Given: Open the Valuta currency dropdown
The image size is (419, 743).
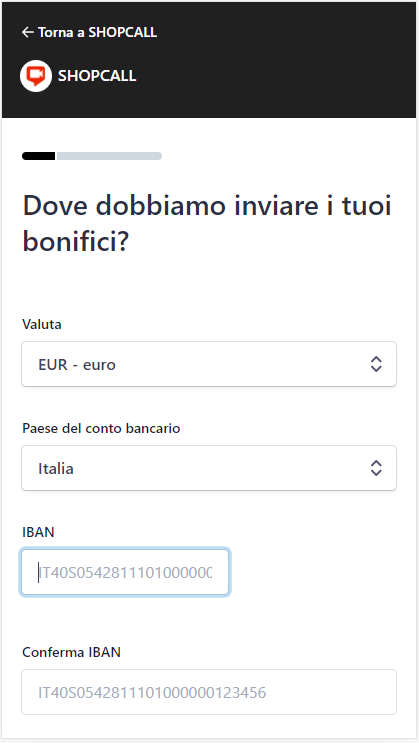Looking at the screenshot, I should tap(209, 364).
